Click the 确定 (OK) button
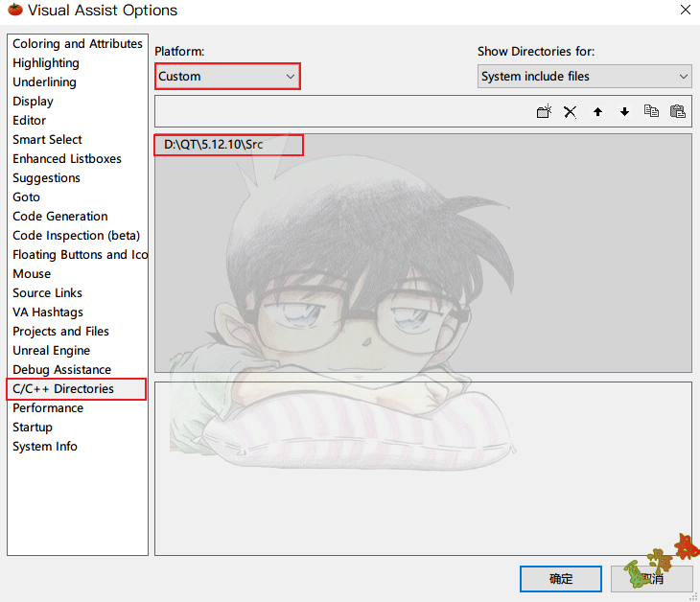 click(x=560, y=579)
